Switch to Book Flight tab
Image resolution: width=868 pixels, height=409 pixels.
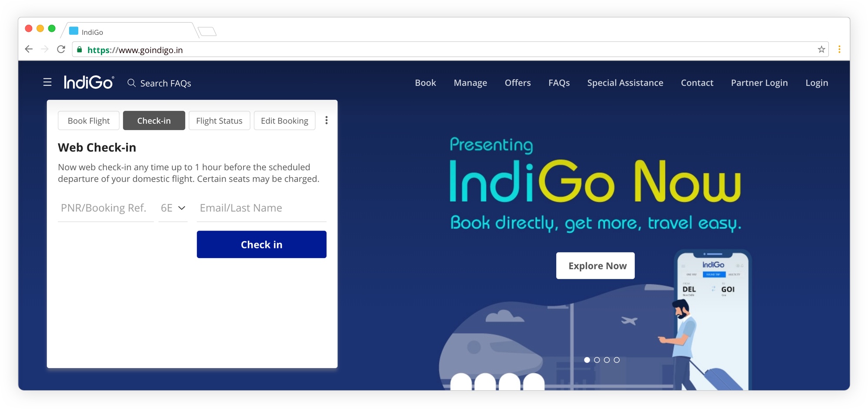(x=89, y=121)
